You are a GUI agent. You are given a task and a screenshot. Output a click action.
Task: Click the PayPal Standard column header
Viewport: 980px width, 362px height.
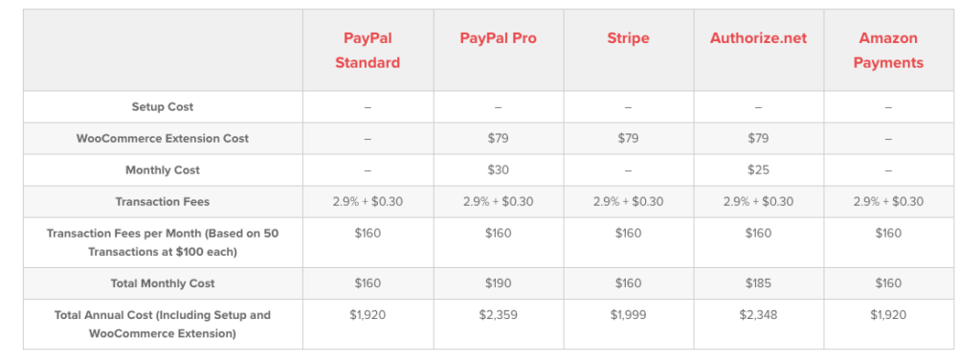[x=367, y=51]
